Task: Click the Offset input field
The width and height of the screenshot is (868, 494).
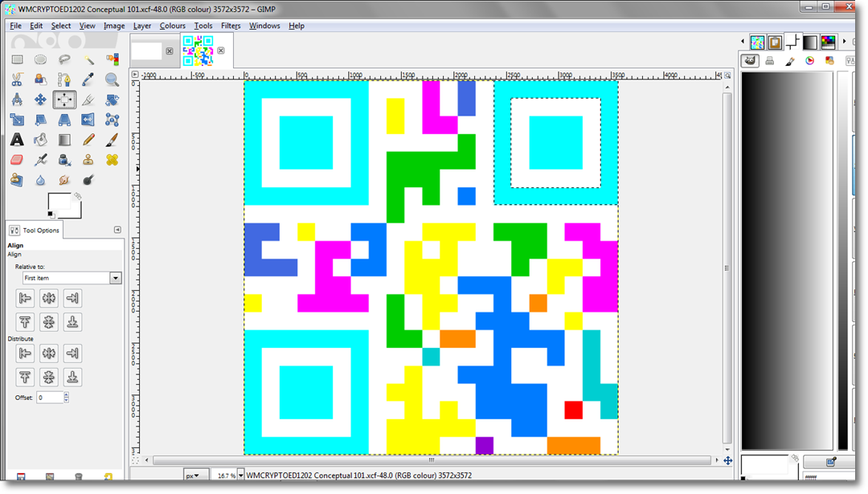Action: click(x=50, y=397)
